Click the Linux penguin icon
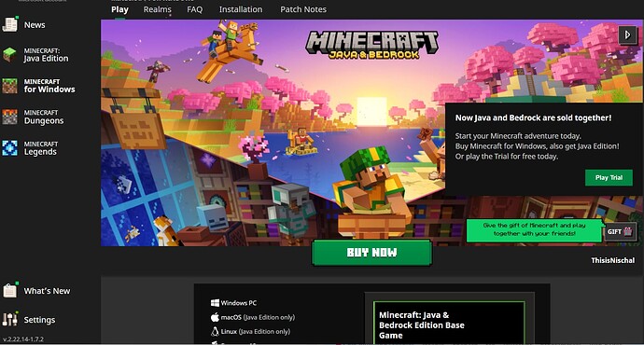644x345 pixels. pos(215,331)
